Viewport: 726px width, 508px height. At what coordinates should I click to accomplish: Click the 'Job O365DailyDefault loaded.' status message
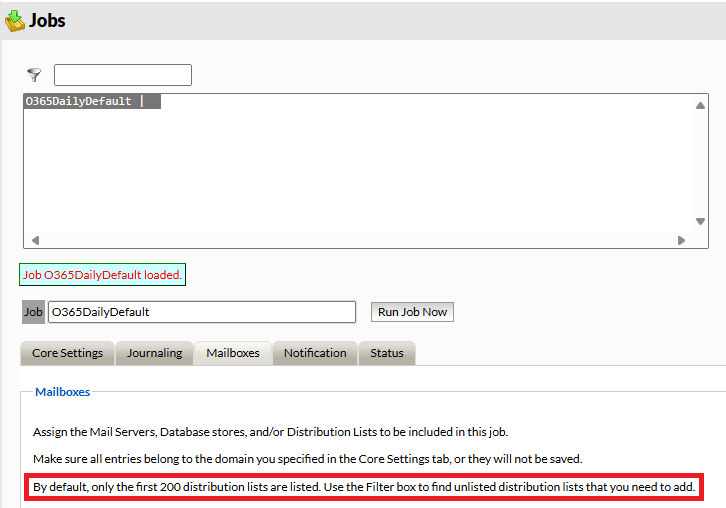102,275
